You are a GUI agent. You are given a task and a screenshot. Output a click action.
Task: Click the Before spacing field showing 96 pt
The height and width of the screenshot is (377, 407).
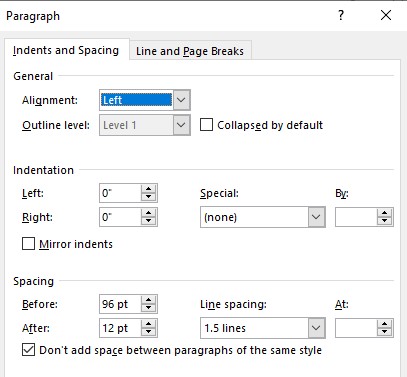click(x=120, y=304)
